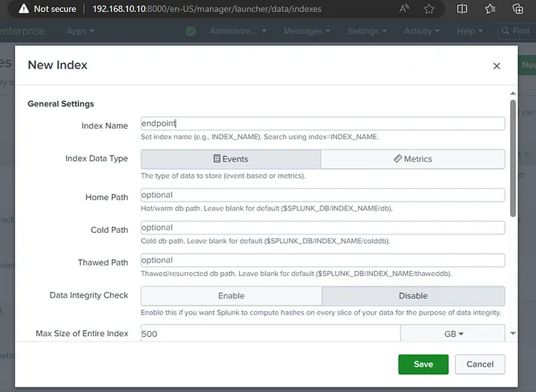Save the new index
Image resolution: width=536 pixels, height=392 pixels.
click(423, 364)
